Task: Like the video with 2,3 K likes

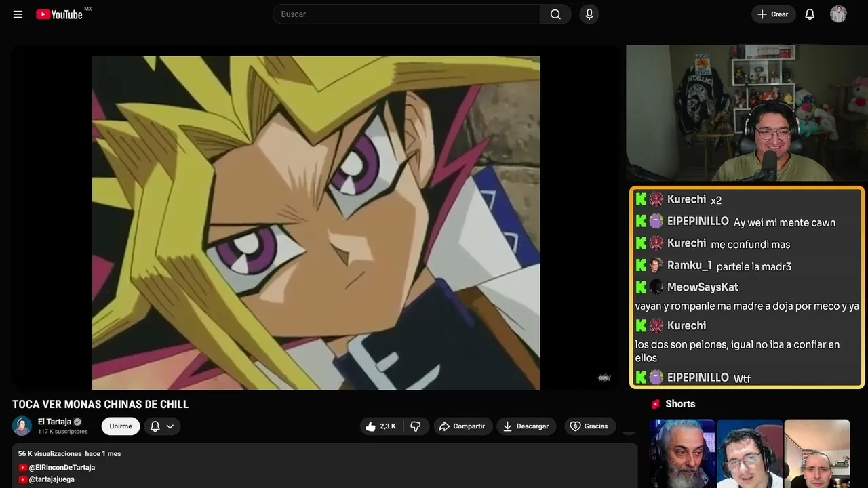Action: coord(381,426)
